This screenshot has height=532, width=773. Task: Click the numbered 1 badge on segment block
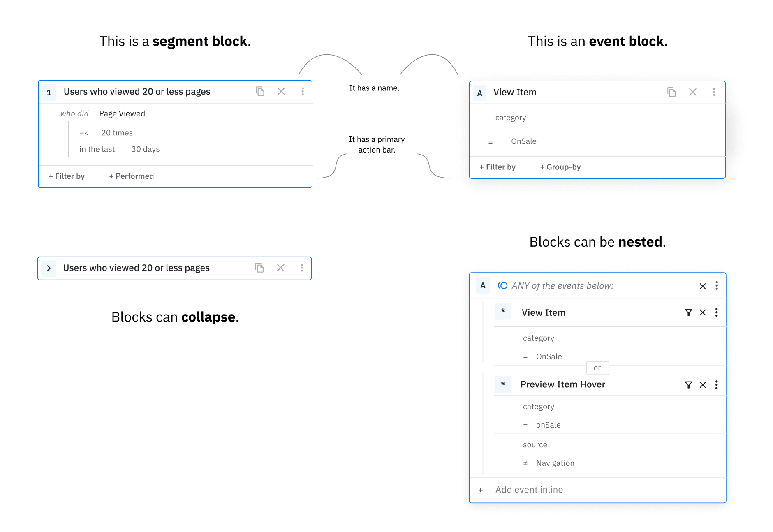pyautogui.click(x=49, y=92)
